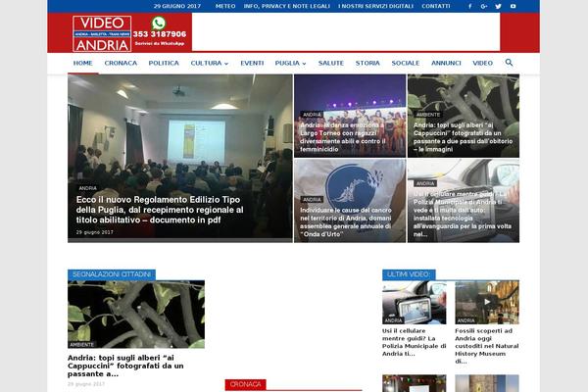Open the featured Usi il cellulare article
Screen dimensions: 588x392
pyautogui.click(x=463, y=215)
